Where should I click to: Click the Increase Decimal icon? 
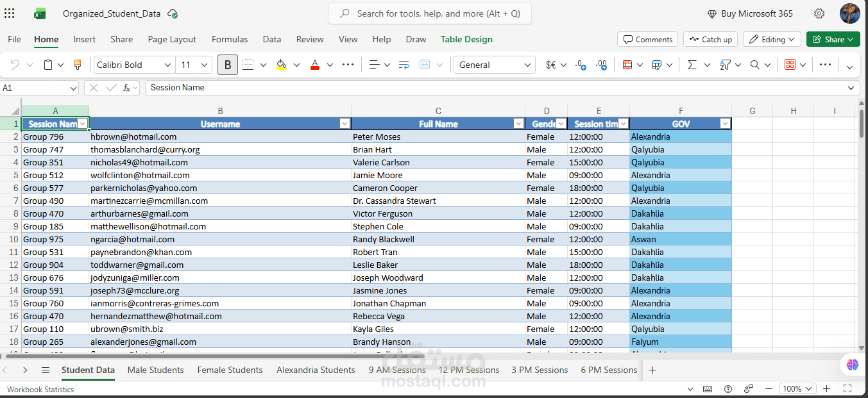coord(601,65)
